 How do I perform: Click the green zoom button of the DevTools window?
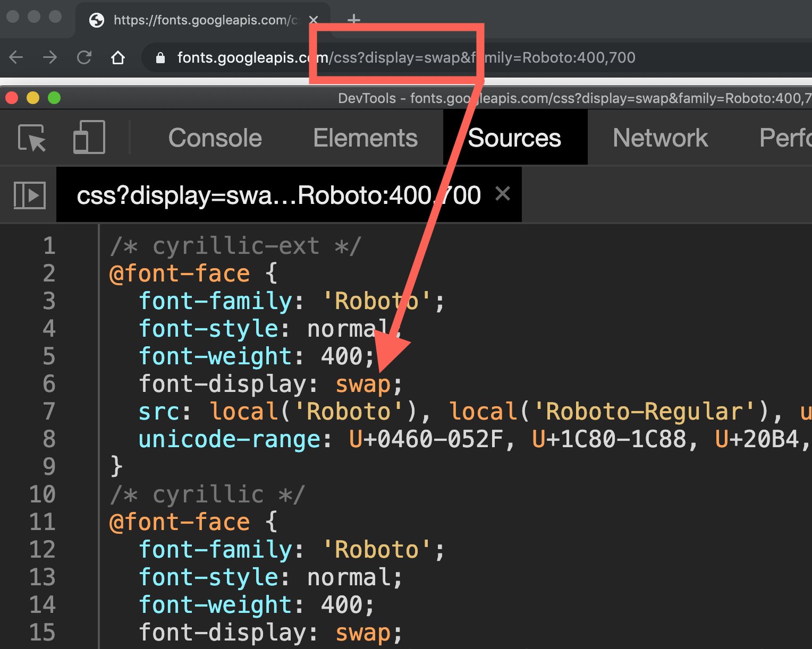54,98
